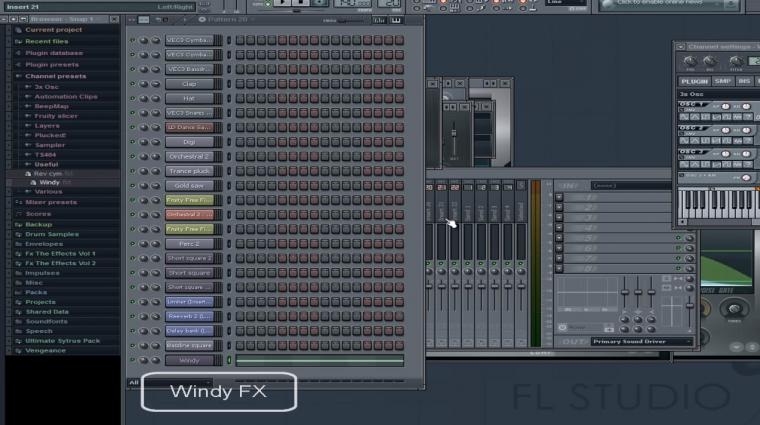This screenshot has width=760, height=425.
Task: Mute the Gold saw channel with its LED
Action: pos(132,186)
